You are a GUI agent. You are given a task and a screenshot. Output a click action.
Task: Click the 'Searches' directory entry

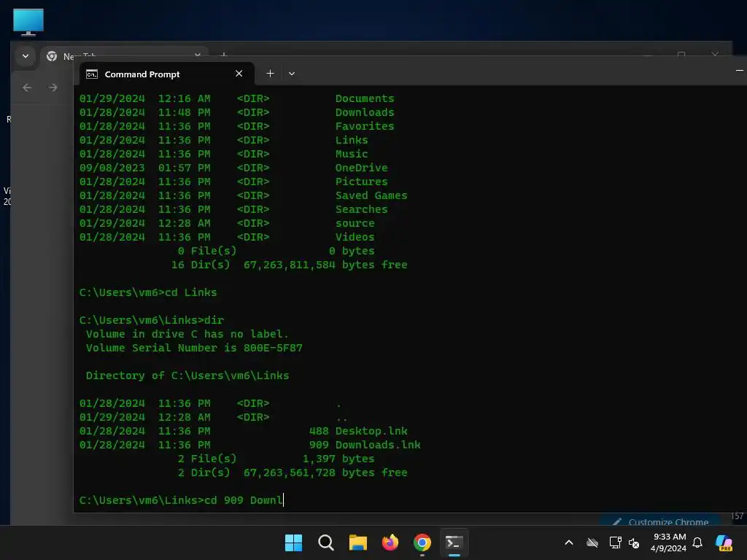(x=361, y=209)
